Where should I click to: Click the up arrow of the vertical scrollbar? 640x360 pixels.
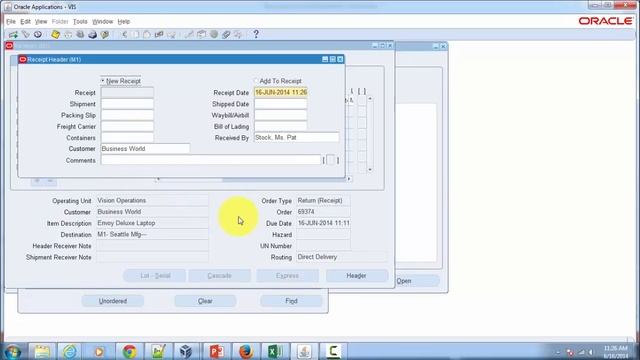point(370,99)
